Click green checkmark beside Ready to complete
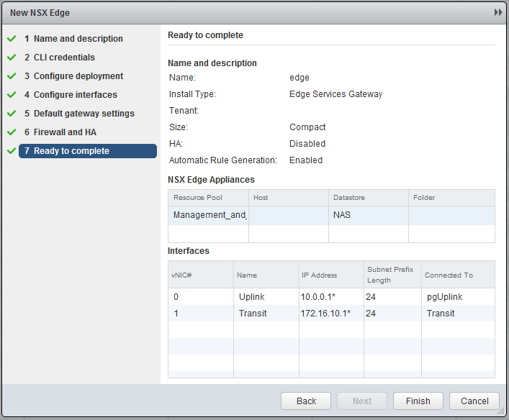 pyautogui.click(x=11, y=151)
